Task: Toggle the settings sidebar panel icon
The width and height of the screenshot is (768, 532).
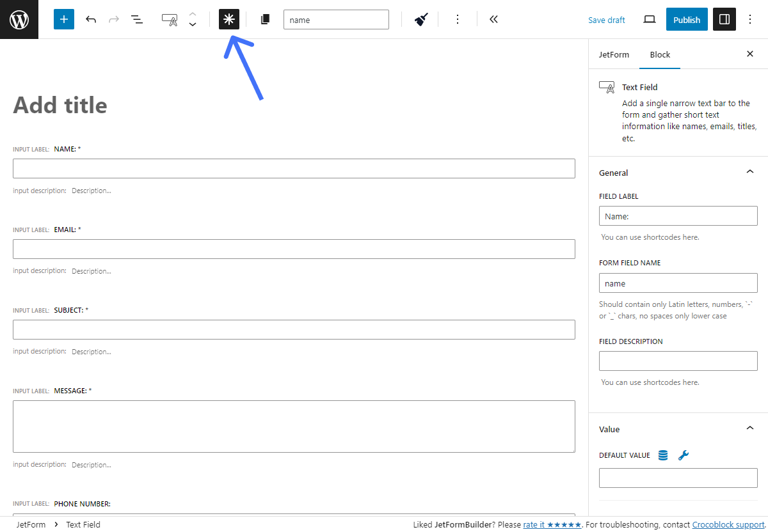Action: 724,19
